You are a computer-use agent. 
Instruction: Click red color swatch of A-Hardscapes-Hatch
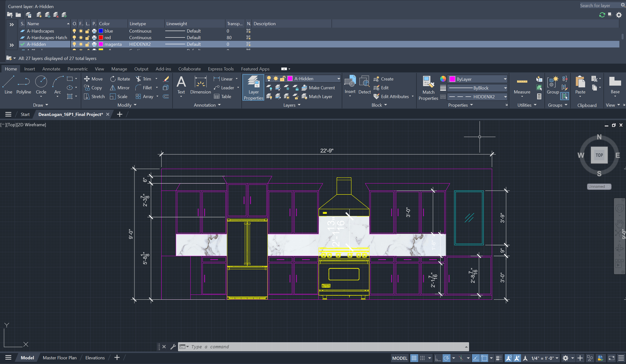pos(101,38)
